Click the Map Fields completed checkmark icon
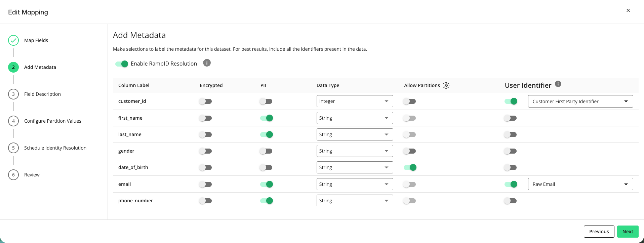Viewport: 644px width, 243px height. click(x=13, y=40)
